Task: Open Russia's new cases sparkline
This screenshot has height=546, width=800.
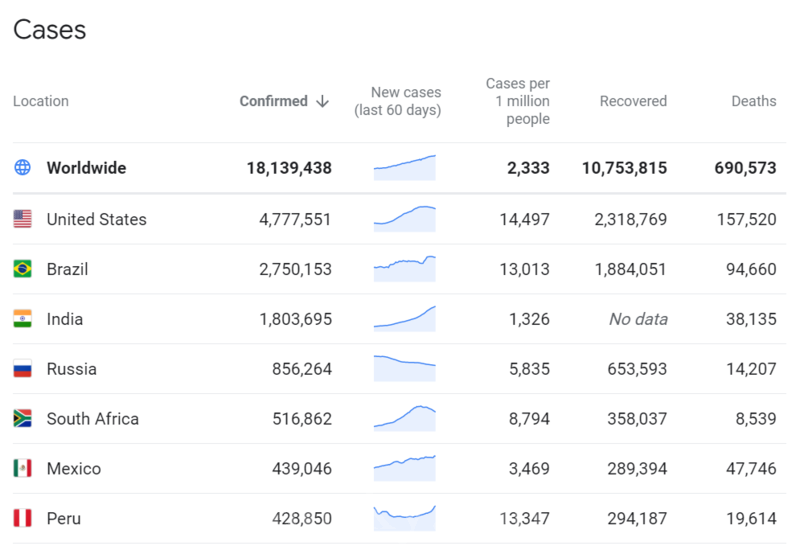Action: [404, 368]
